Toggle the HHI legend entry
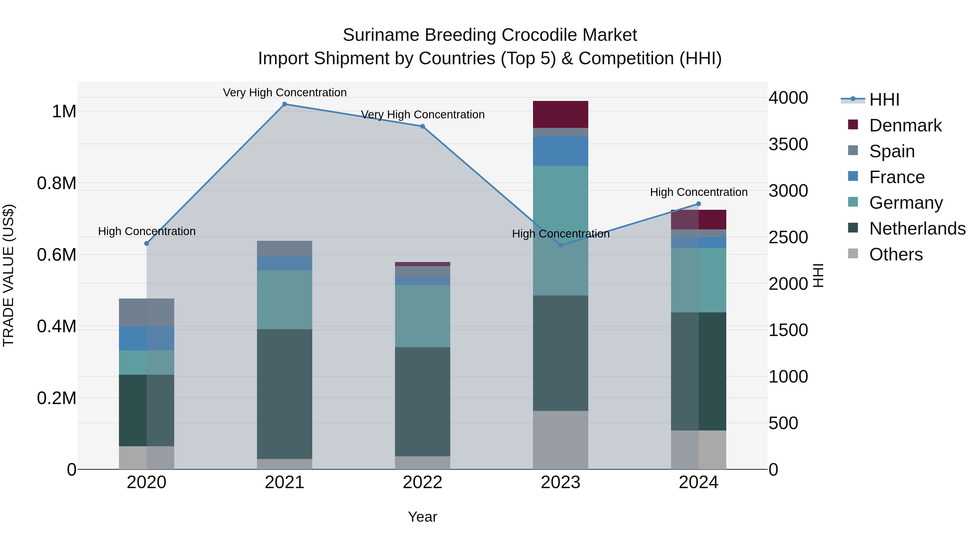The height and width of the screenshot is (551, 980). [x=871, y=100]
